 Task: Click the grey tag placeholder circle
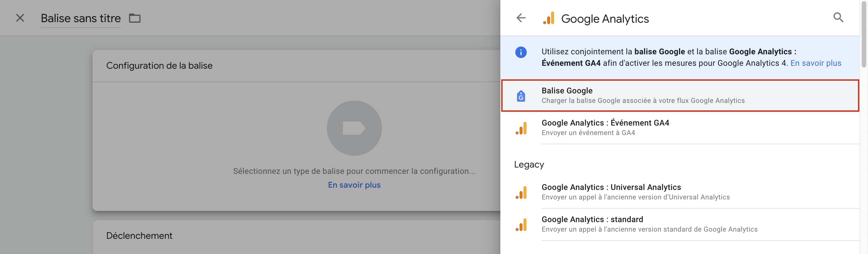point(354,128)
